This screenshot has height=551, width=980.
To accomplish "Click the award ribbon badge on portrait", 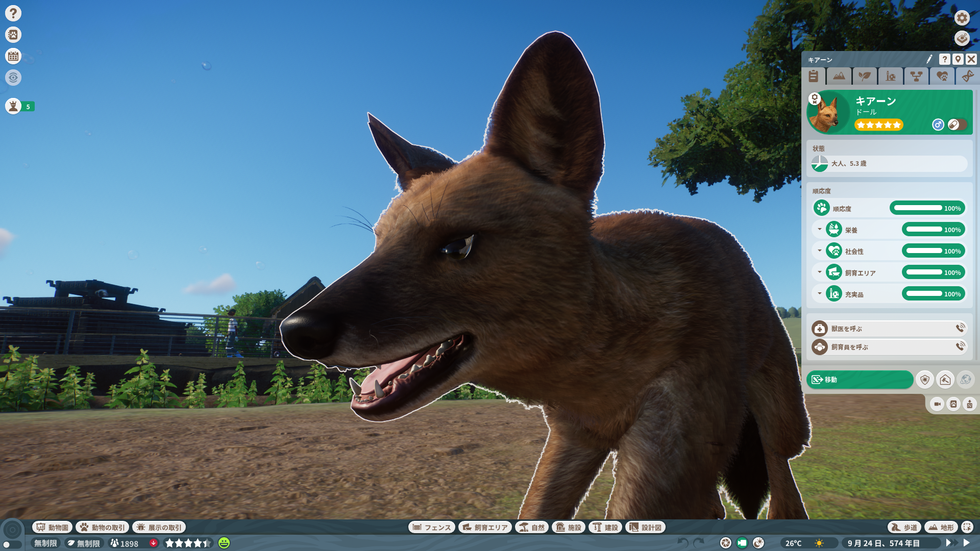I will click(815, 98).
